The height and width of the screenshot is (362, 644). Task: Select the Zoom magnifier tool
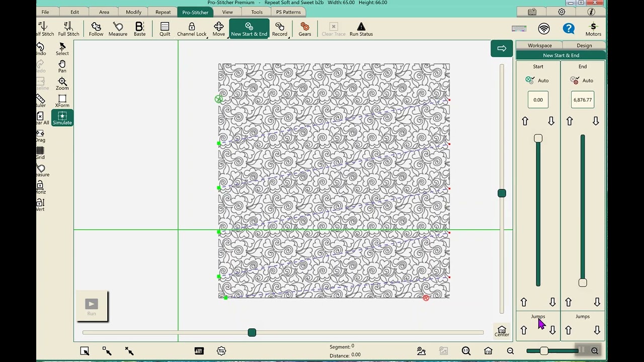62,84
